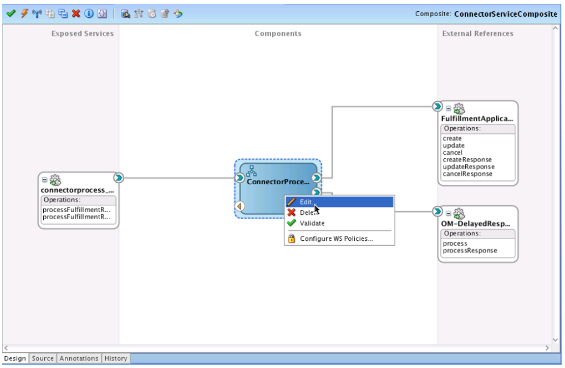Click the Operations header in connectorprocess box
Viewport: 565px width, 368px height.
tap(79, 200)
